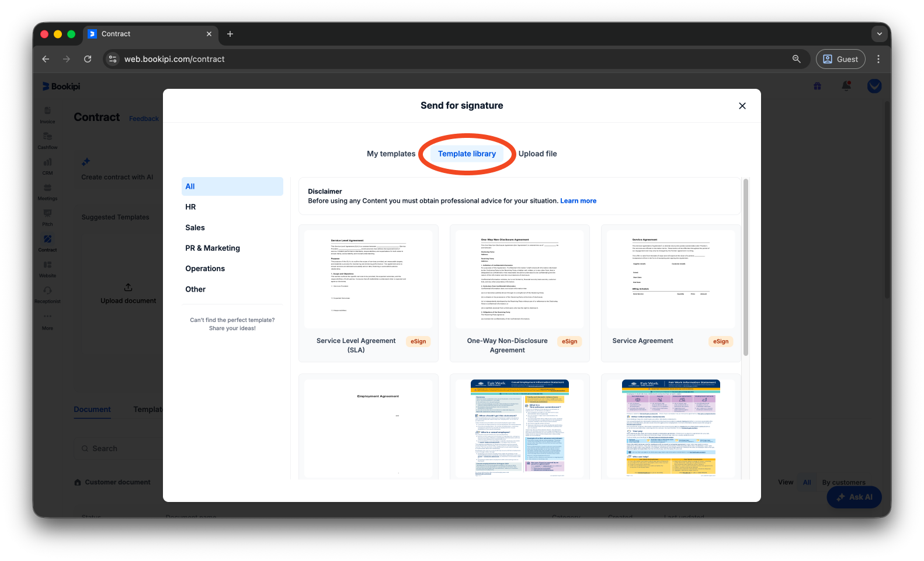Click the Learn more disclaimer link
This screenshot has height=561, width=924.
click(578, 200)
